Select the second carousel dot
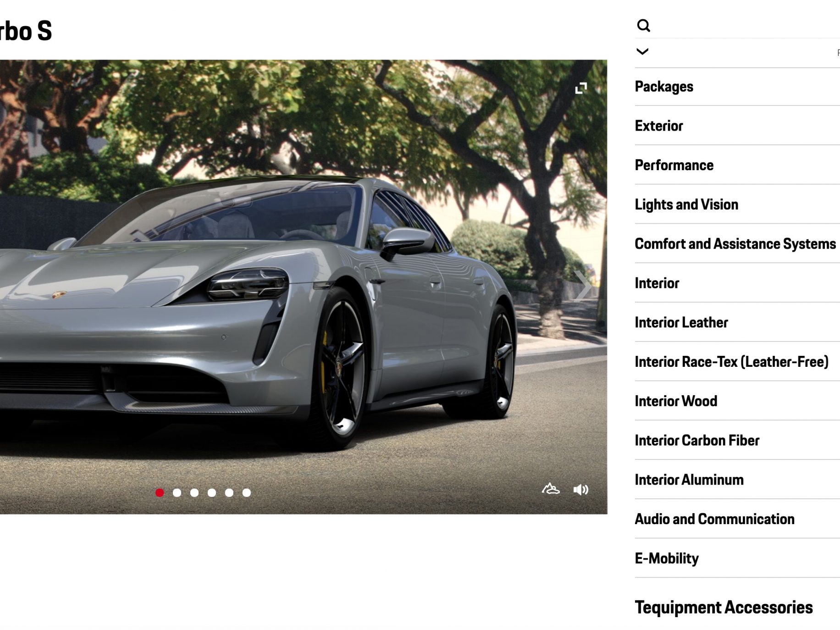This screenshot has width=840, height=630. point(177,492)
